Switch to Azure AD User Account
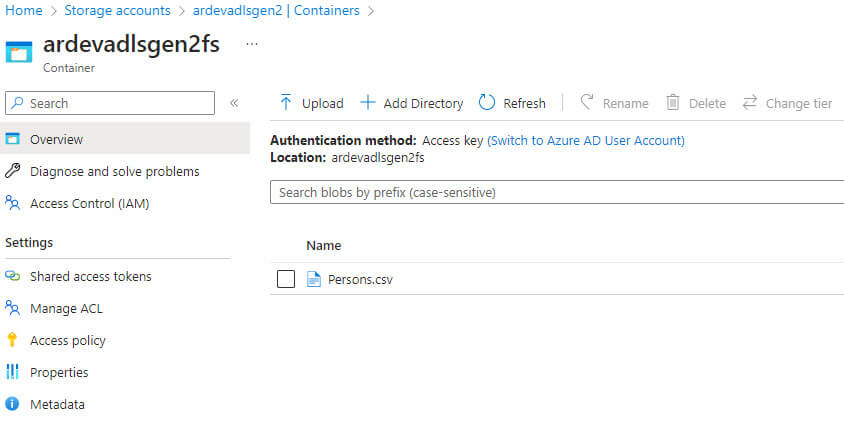 point(586,141)
